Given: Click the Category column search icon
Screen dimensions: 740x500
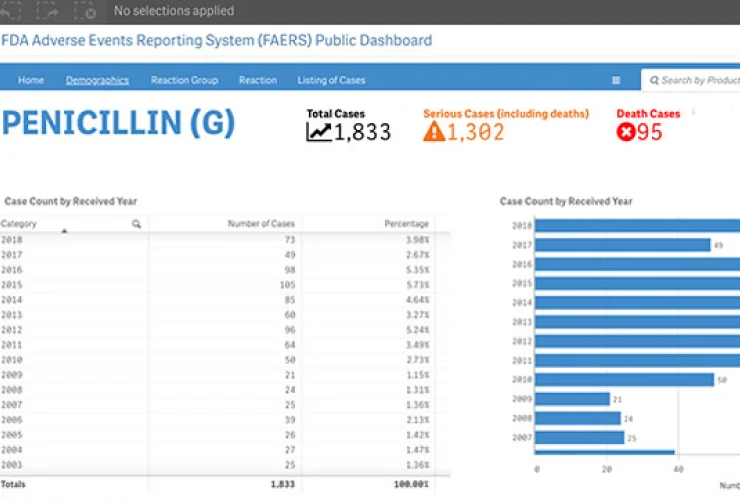Looking at the screenshot, I should click(136, 224).
